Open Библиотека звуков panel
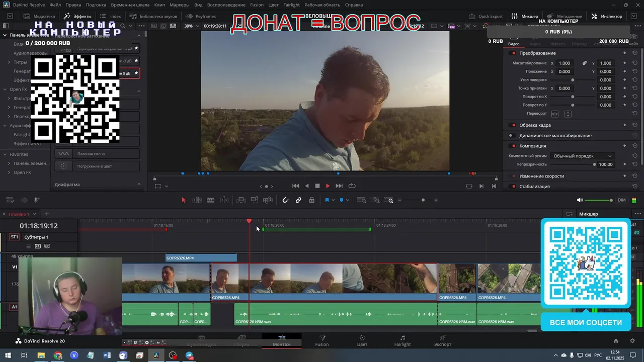The image size is (644, 362). [x=153, y=16]
